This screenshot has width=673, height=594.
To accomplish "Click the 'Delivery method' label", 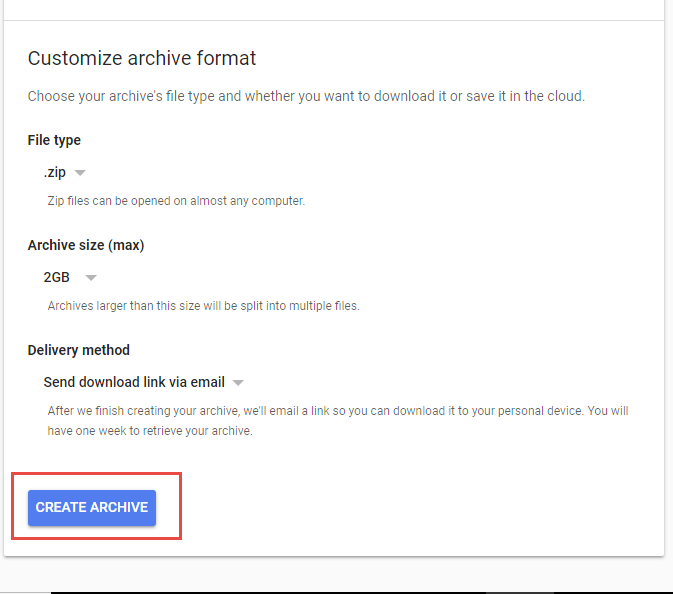I will [79, 350].
